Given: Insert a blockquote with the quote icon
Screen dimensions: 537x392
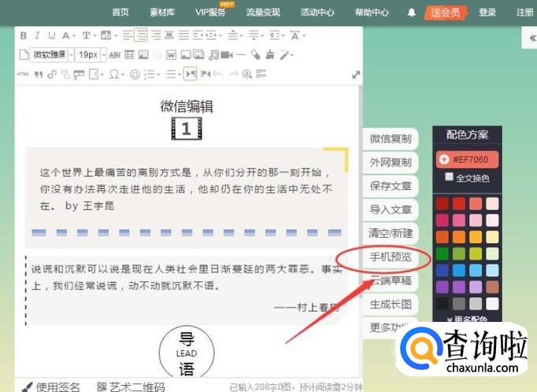Looking at the screenshot, I should coord(39,74).
